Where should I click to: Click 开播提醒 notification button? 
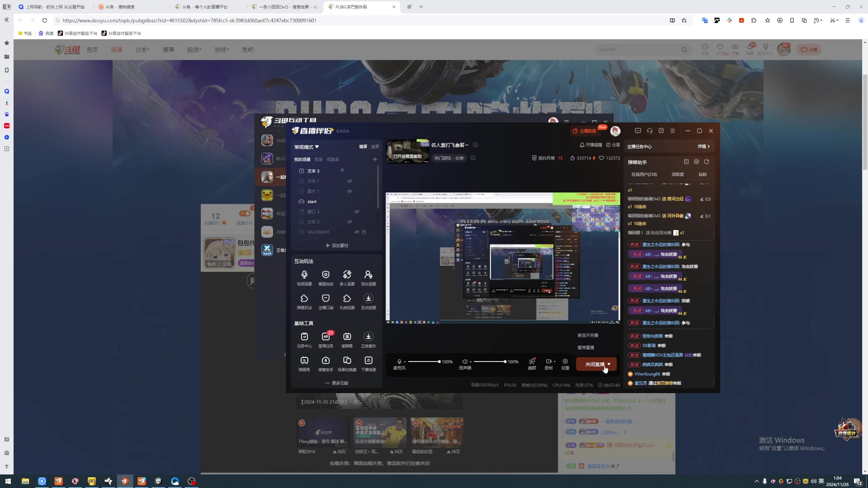[591, 145]
